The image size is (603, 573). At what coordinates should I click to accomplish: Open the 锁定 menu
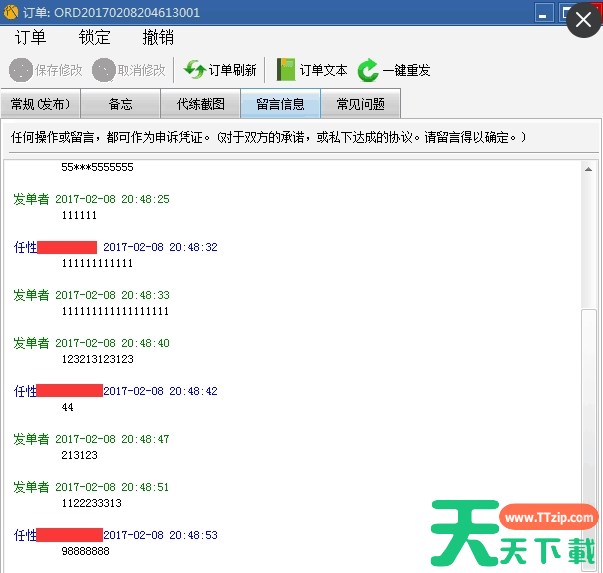95,38
